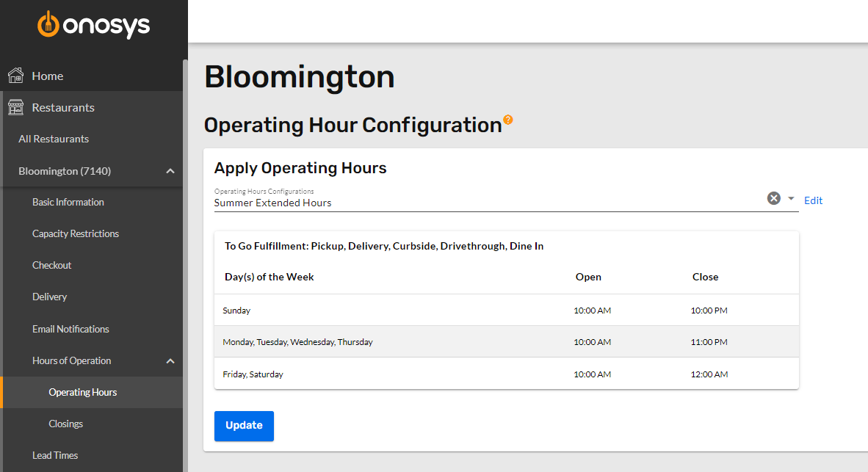The width and height of the screenshot is (868, 472).
Task: Click the Onosys logo
Action: pos(93,24)
